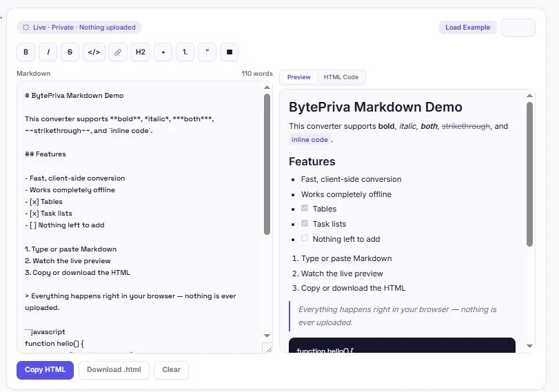This screenshot has width=559, height=392.
Task: Click the preview pane scrollbar thumb
Action: tap(530, 174)
